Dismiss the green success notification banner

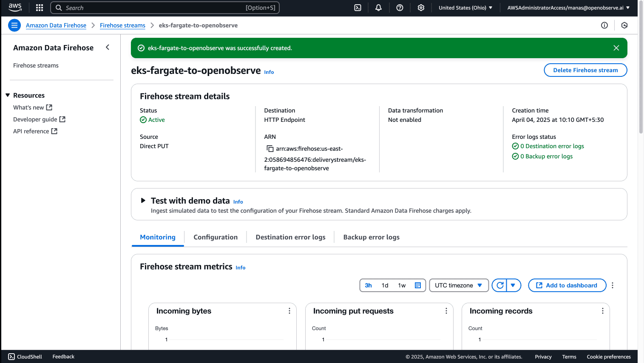coord(616,48)
